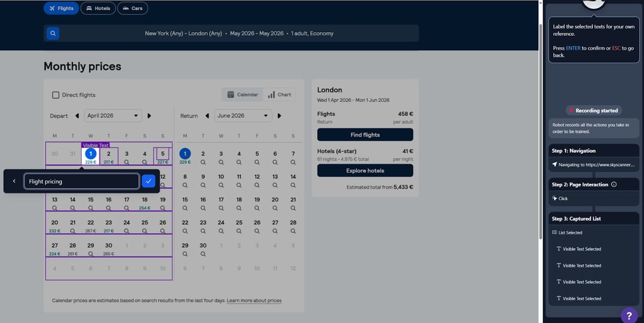Click the Flight pricing label input field

(x=81, y=181)
